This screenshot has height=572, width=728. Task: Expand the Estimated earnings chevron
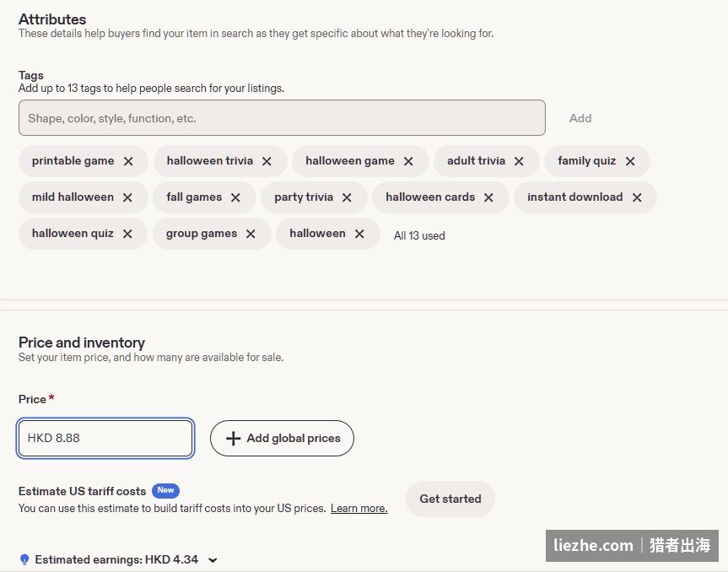[x=213, y=560]
